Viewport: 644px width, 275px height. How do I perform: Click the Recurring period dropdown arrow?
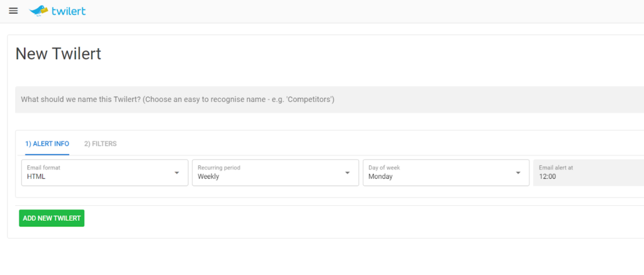pos(347,172)
